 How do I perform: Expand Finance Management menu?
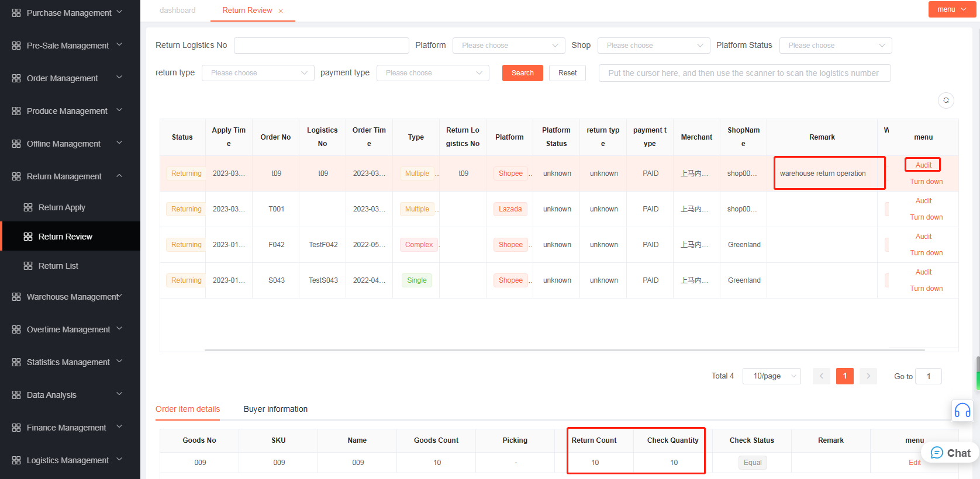(119, 426)
